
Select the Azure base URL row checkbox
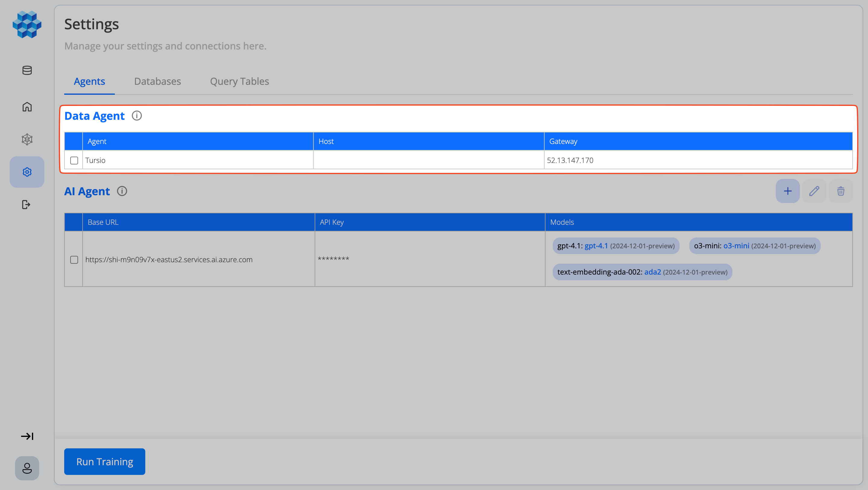point(74,260)
